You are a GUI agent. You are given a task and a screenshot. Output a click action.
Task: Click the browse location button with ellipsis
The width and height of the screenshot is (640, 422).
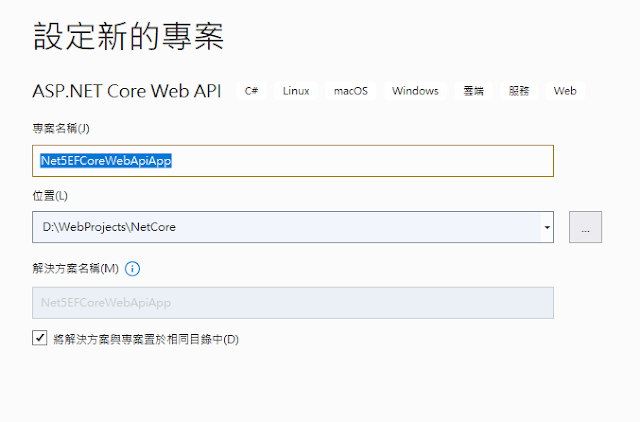[585, 227]
